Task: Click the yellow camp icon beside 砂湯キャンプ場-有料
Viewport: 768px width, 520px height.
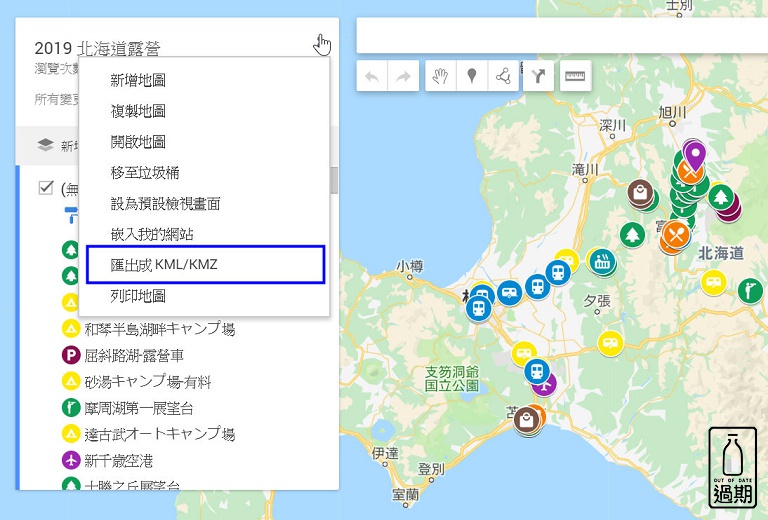Action: click(71, 381)
